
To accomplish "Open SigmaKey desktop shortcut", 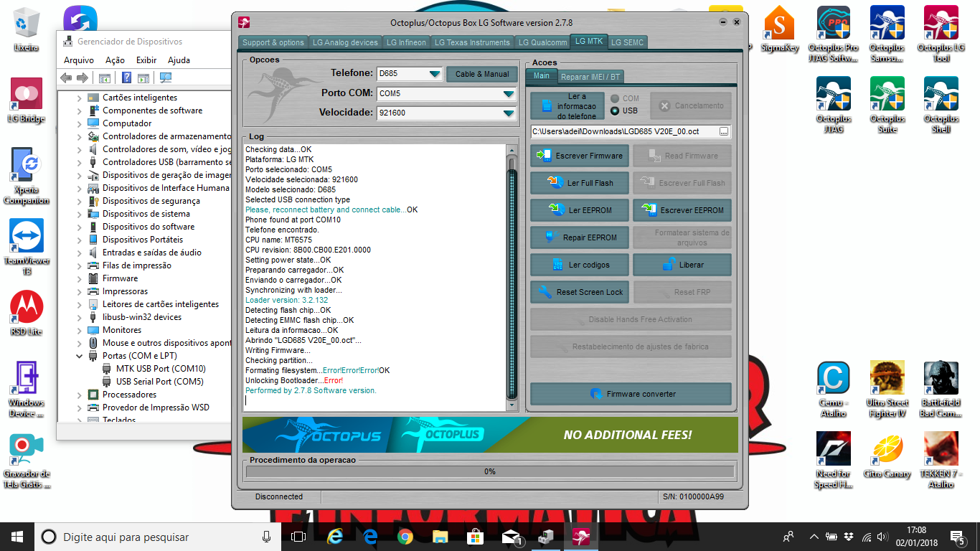I will pos(780,30).
